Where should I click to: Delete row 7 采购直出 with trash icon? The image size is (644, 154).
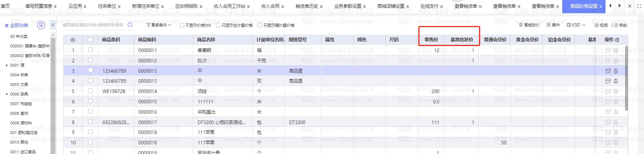[616, 112]
